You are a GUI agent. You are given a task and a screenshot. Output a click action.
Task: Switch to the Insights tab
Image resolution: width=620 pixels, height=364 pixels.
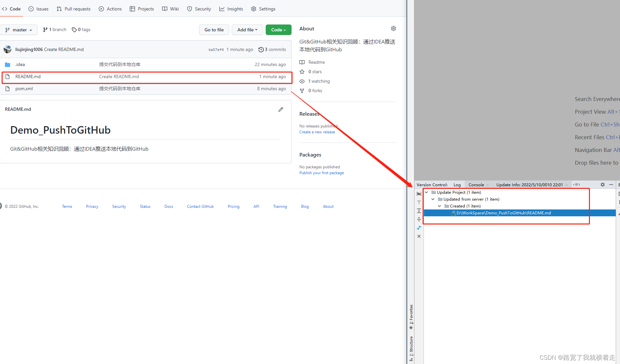coord(231,9)
